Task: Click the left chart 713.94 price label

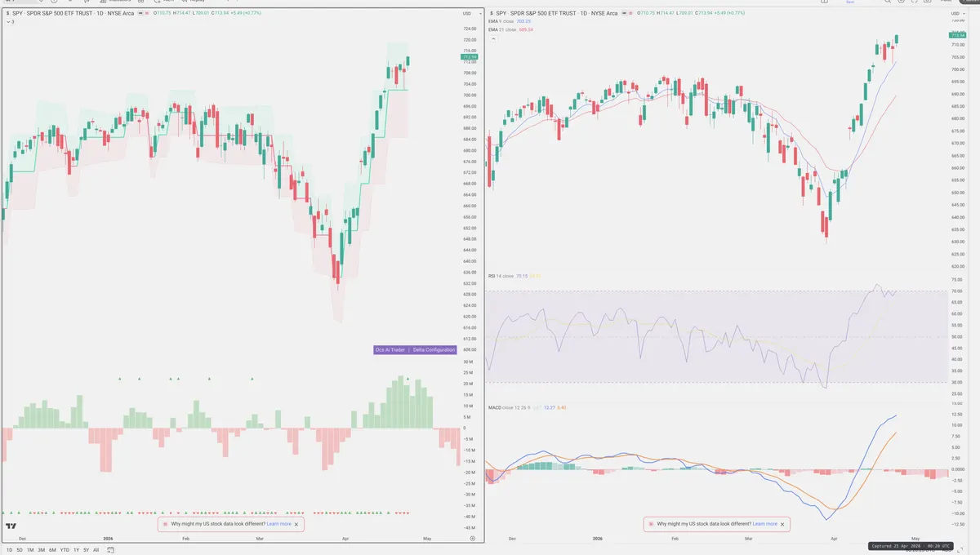Action: pos(469,56)
